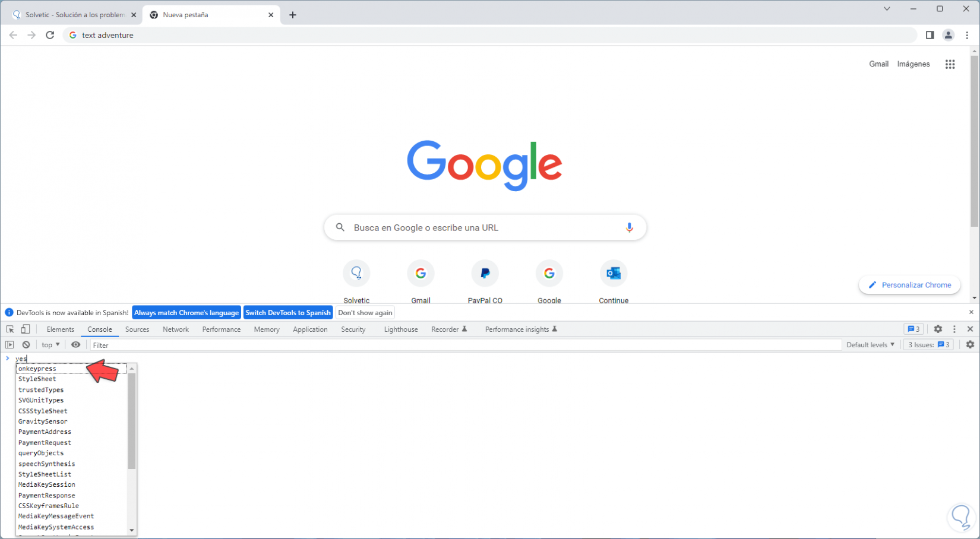Select StyleSheet autocomplete suggestion

tap(71, 379)
